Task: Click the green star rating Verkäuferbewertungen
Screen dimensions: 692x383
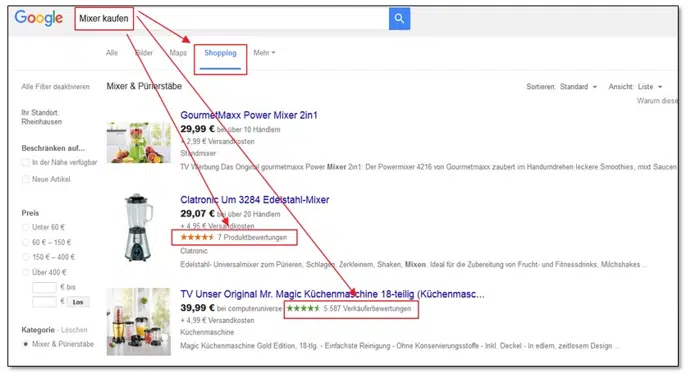Action: (x=349, y=308)
